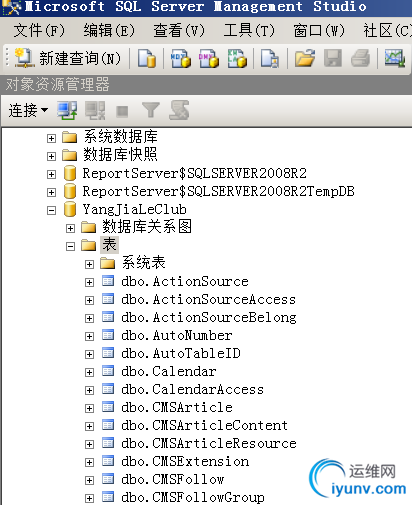Collapse the YangJiaLeClub database node
Image resolution: width=412 pixels, height=505 pixels.
(x=51, y=210)
